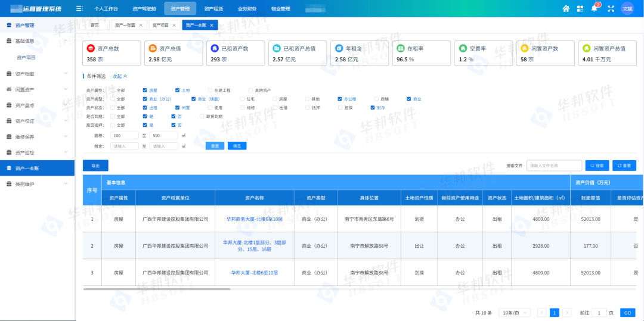Collapse the sidebar with the hamburger icon

click(x=80, y=8)
